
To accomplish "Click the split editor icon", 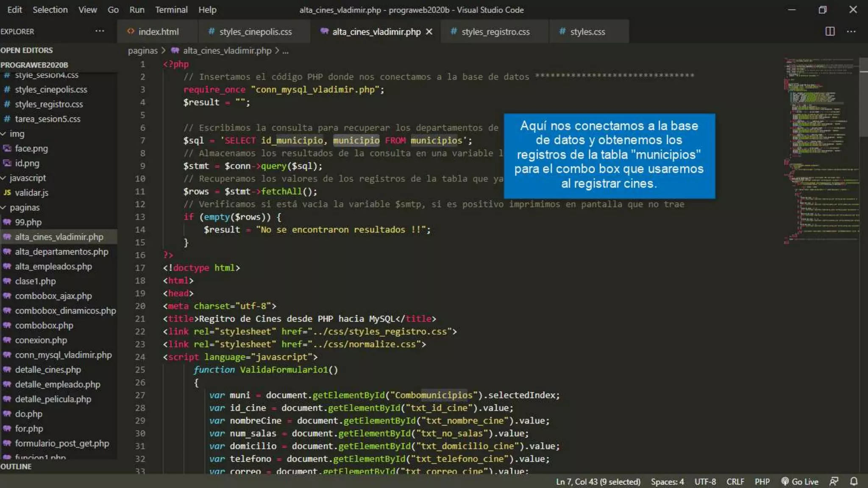I will [830, 31].
